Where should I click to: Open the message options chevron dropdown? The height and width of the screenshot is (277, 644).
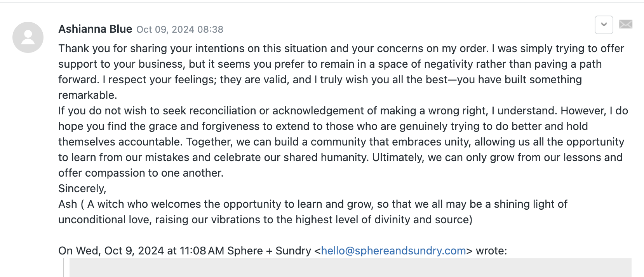[604, 25]
